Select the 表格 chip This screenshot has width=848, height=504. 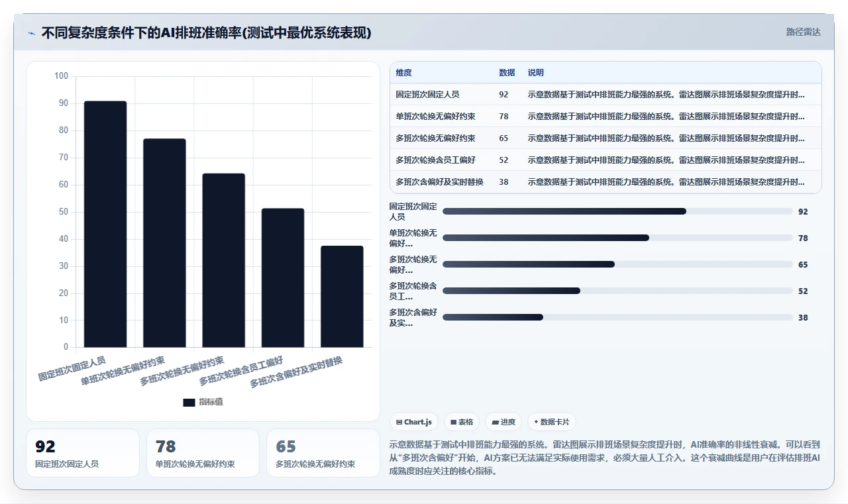click(462, 422)
